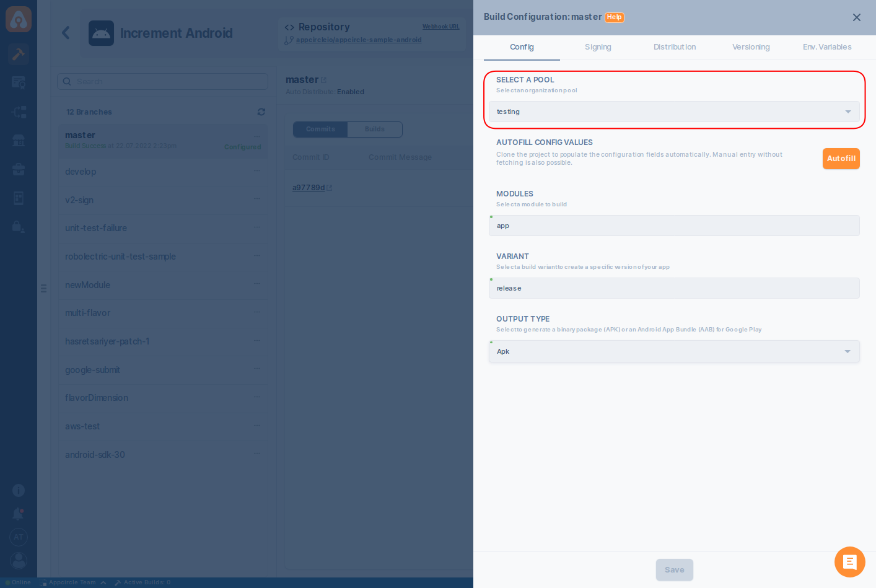
Task: Open the Build module hammer icon
Action: coord(19,55)
